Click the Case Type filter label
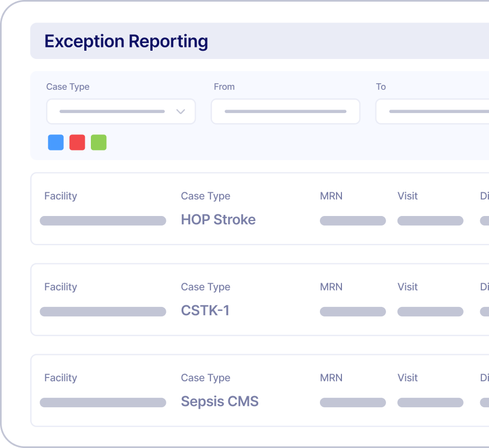Viewport: 489px width, 448px height. pyautogui.click(x=68, y=87)
